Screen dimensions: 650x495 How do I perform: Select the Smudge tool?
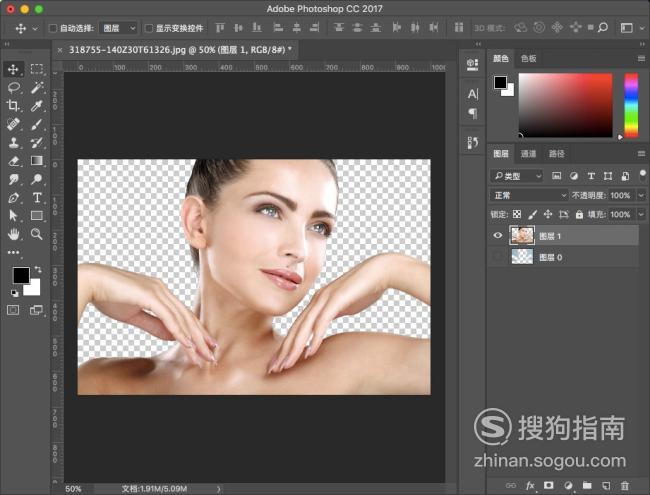click(x=13, y=179)
